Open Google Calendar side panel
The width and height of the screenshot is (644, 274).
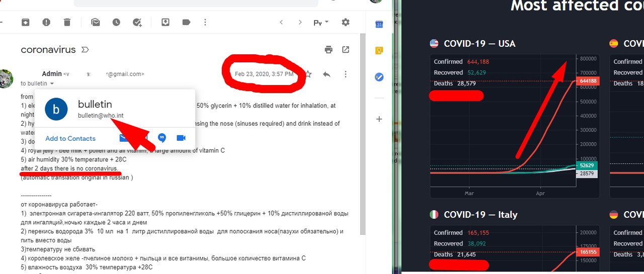pos(379,24)
